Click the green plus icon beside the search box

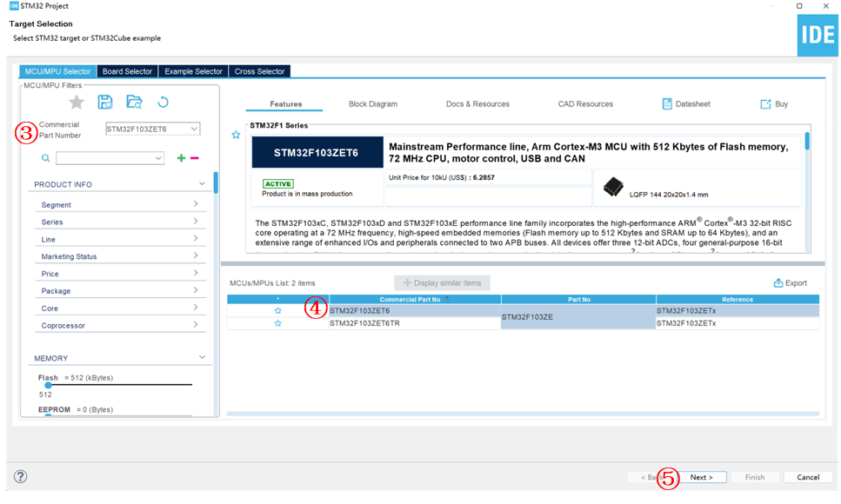(181, 158)
